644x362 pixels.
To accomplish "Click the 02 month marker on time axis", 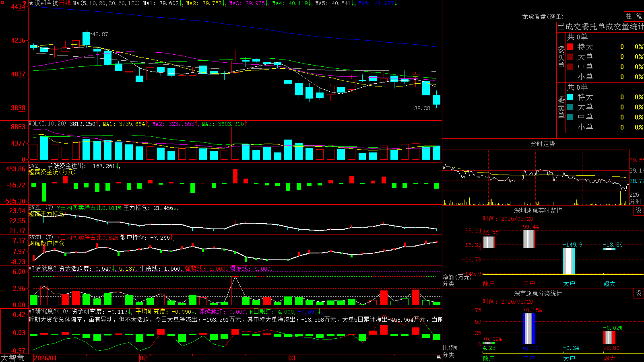I will [x=143, y=358].
